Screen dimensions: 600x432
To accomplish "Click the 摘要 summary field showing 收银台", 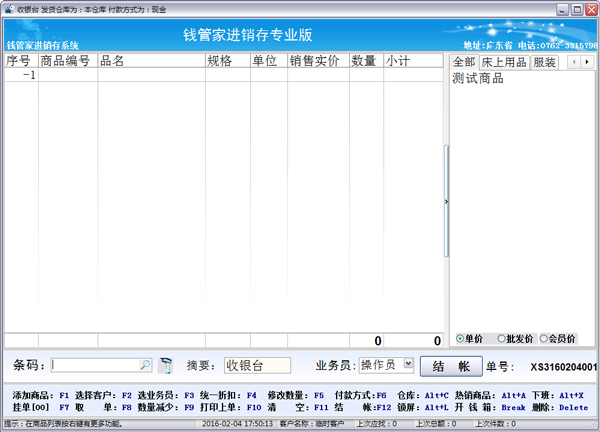I will pyautogui.click(x=257, y=365).
